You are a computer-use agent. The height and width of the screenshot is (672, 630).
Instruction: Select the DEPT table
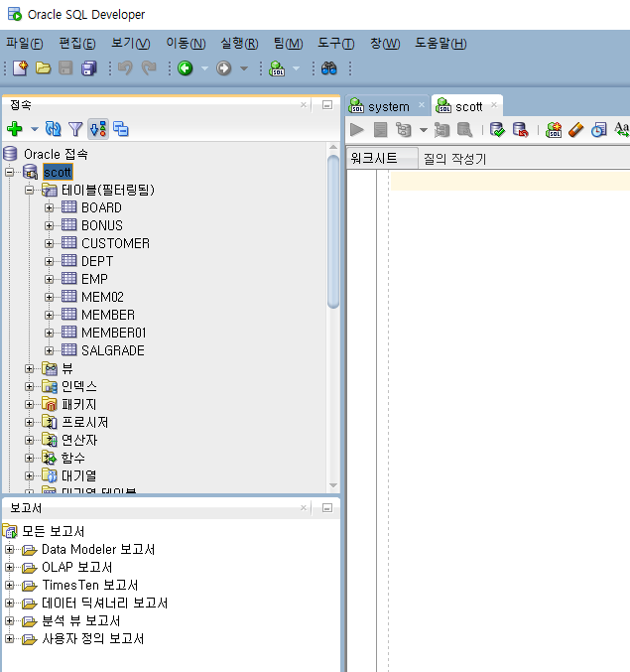click(97, 261)
